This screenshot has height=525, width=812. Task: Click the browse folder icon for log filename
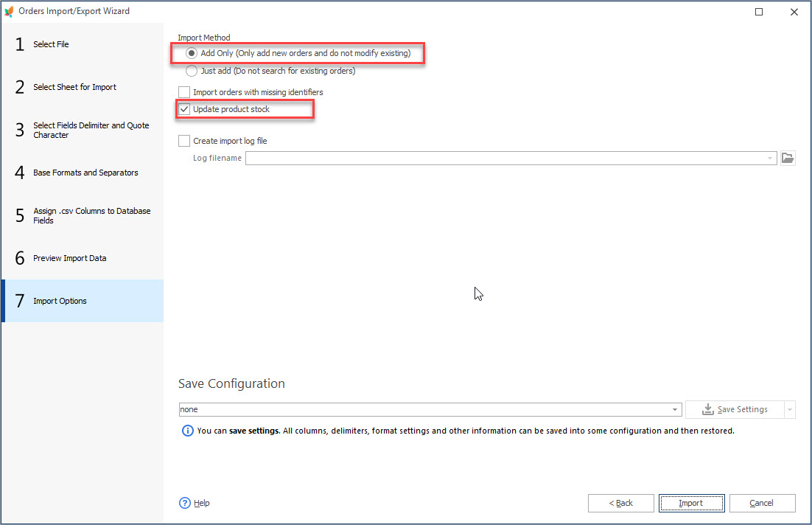(x=788, y=158)
